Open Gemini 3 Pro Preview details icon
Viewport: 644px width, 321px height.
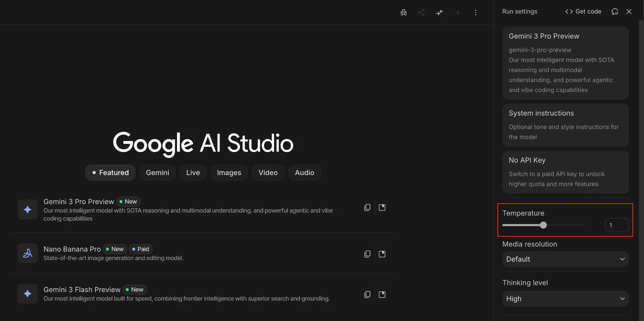(382, 208)
